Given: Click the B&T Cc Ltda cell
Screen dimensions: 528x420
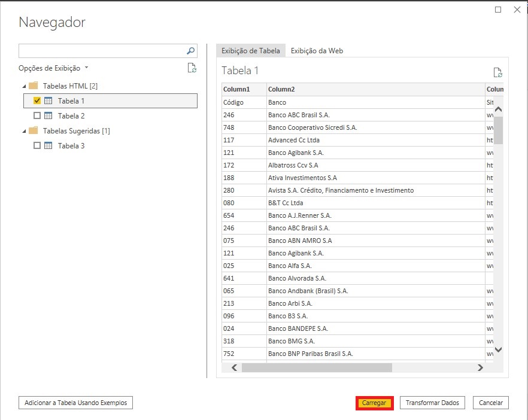Looking at the screenshot, I should pos(376,203).
